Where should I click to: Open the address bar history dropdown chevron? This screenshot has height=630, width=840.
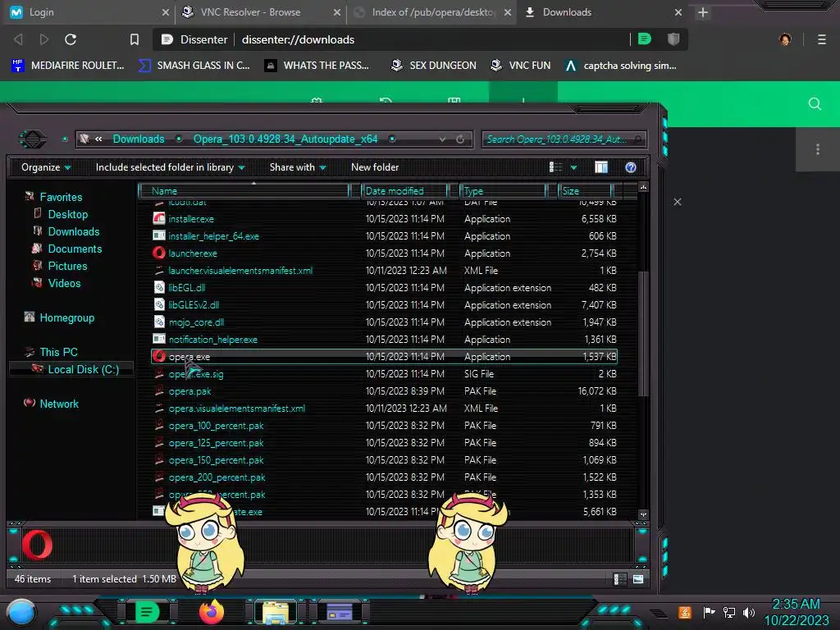[x=442, y=139]
